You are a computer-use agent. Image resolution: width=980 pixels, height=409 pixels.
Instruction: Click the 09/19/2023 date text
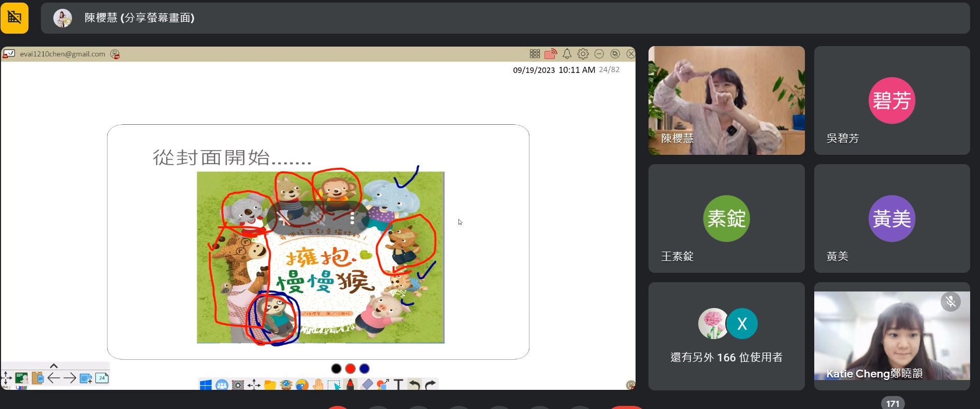(534, 70)
